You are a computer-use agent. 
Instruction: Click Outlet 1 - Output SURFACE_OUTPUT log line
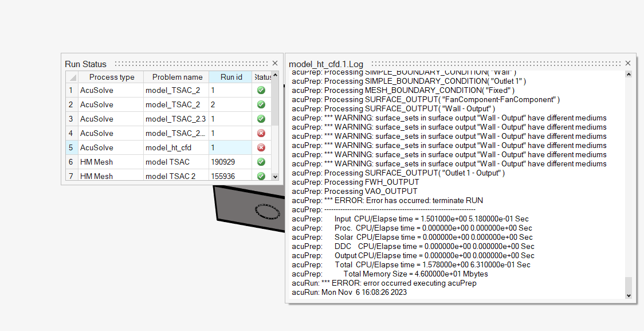pyautogui.click(x=398, y=173)
